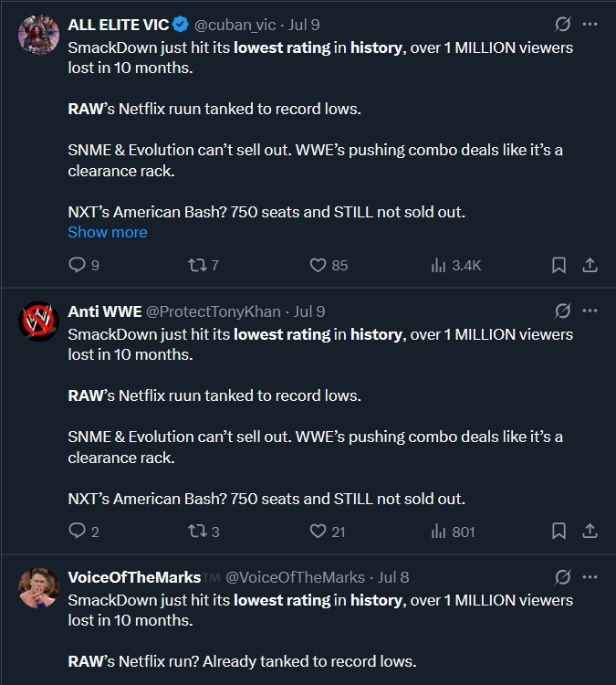
Task: Reply to the ALL ELITE VIC post
Action: [78, 266]
